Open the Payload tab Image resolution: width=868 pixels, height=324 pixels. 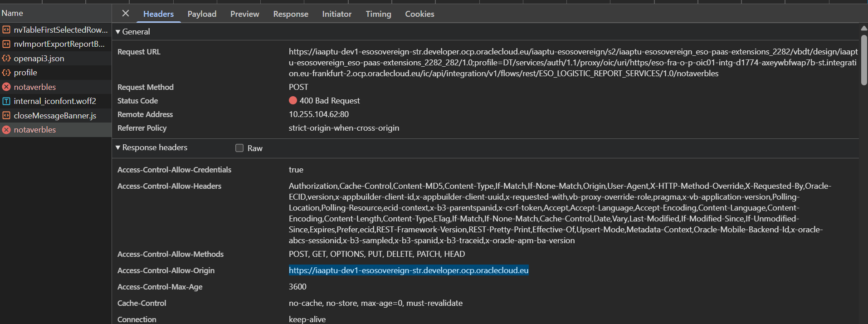[202, 14]
